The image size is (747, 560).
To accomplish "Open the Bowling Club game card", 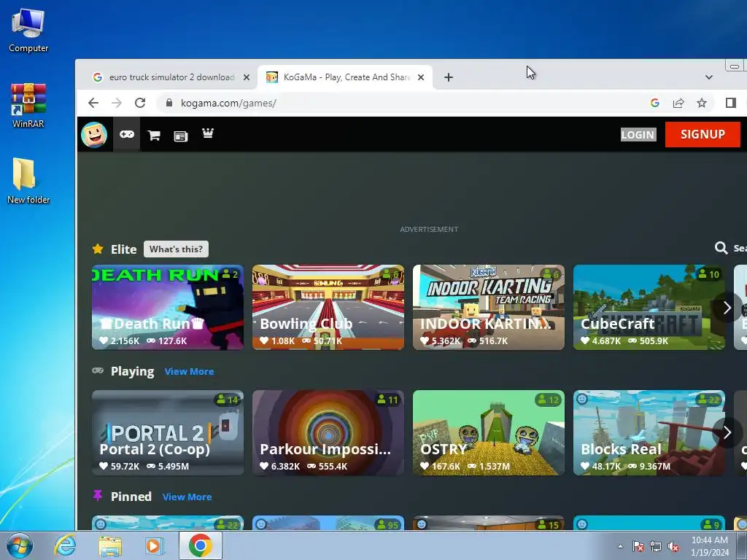I will click(328, 307).
